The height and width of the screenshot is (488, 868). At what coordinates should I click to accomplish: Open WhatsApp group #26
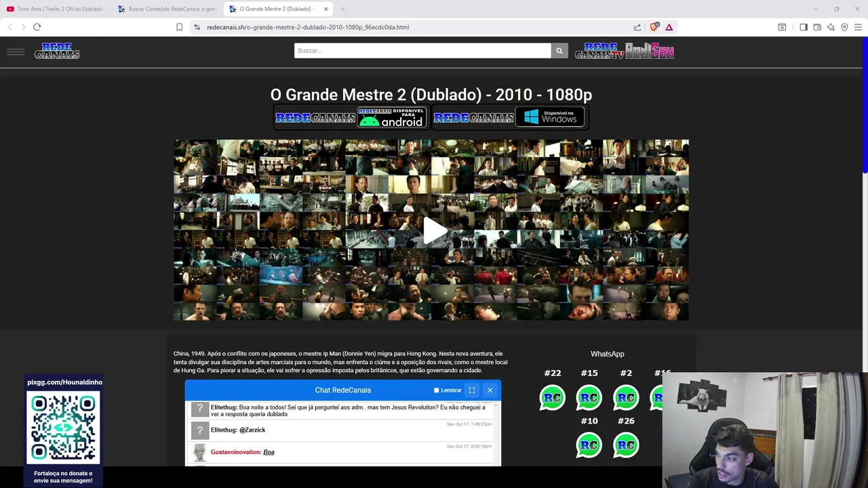point(625,445)
